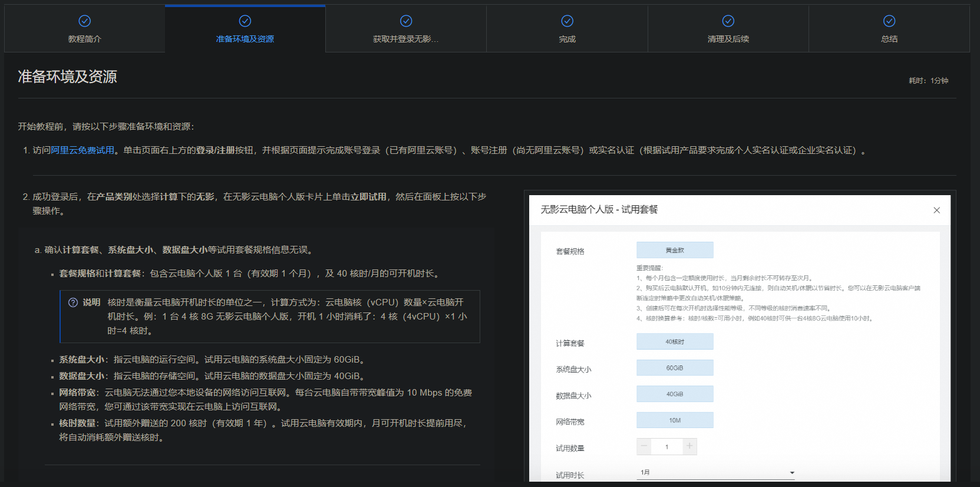The height and width of the screenshot is (487, 980).
Task: Click the bold 登录/注册 text
Action: pos(216,150)
